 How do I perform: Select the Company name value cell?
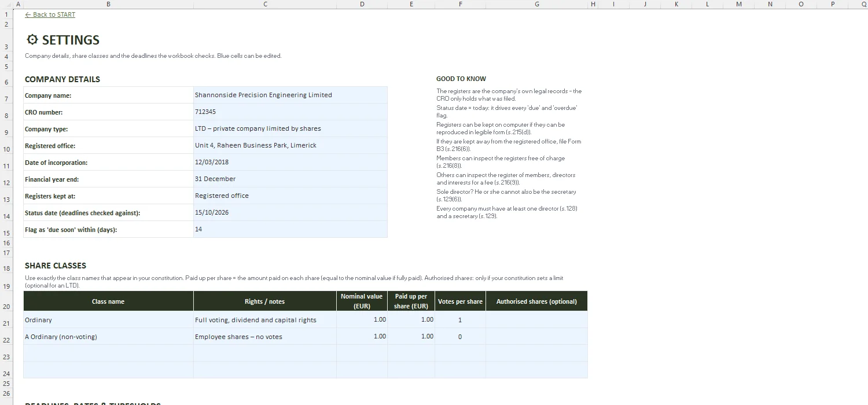(x=290, y=95)
